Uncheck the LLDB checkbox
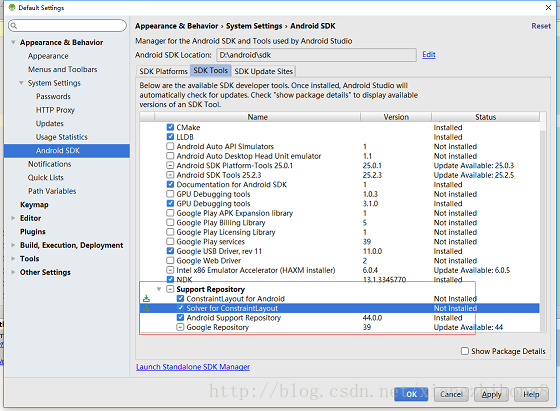The width and height of the screenshot is (560, 411). (170, 137)
